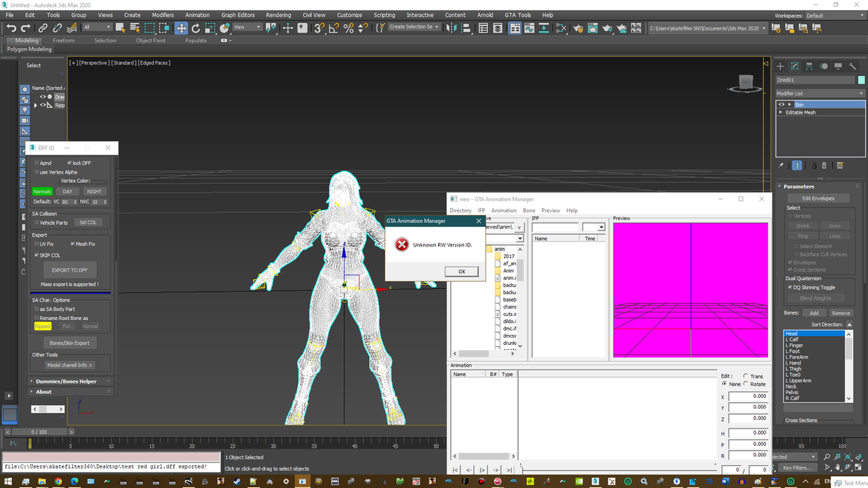Open the reference coordinate View dropdown

coord(247,27)
